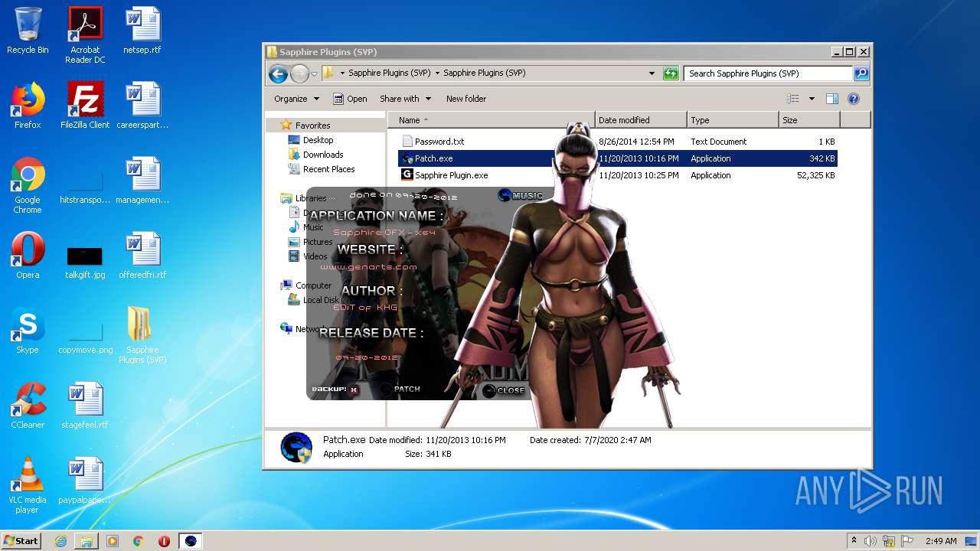Click the PATCH button in patcher
This screenshot has height=551, width=980.
click(x=400, y=390)
